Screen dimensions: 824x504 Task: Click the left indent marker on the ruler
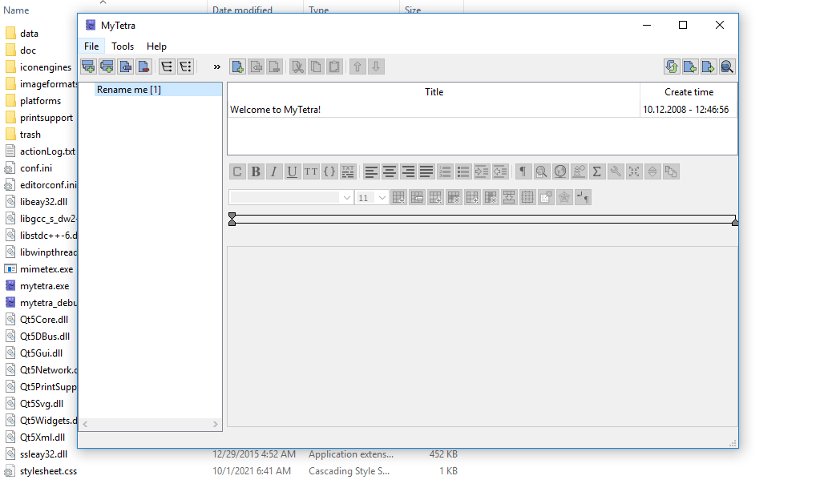click(232, 220)
